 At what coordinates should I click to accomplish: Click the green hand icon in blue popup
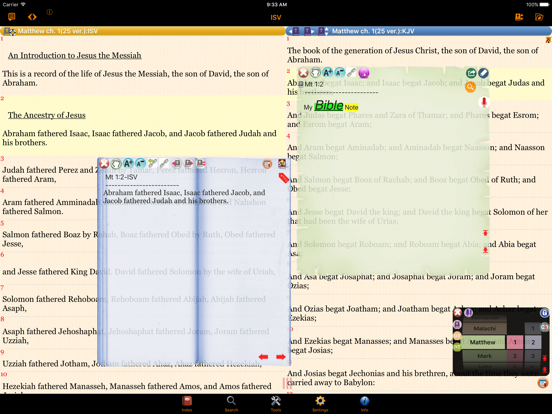(x=116, y=163)
